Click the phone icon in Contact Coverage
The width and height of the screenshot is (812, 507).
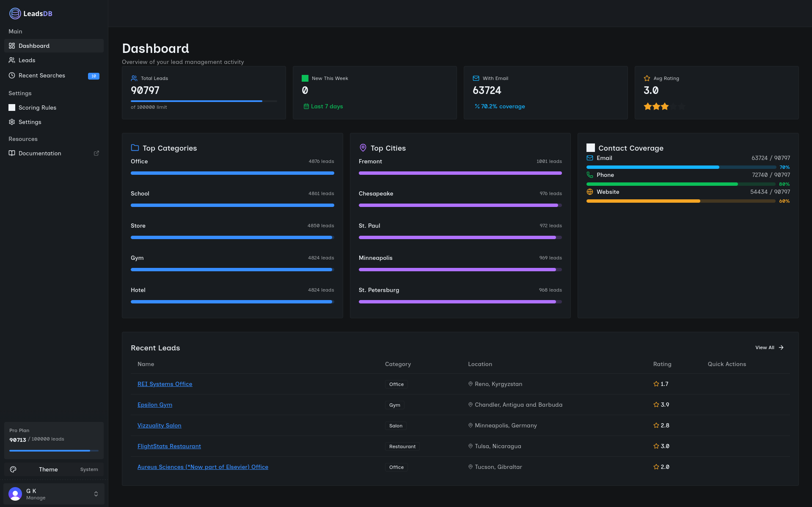(x=590, y=175)
